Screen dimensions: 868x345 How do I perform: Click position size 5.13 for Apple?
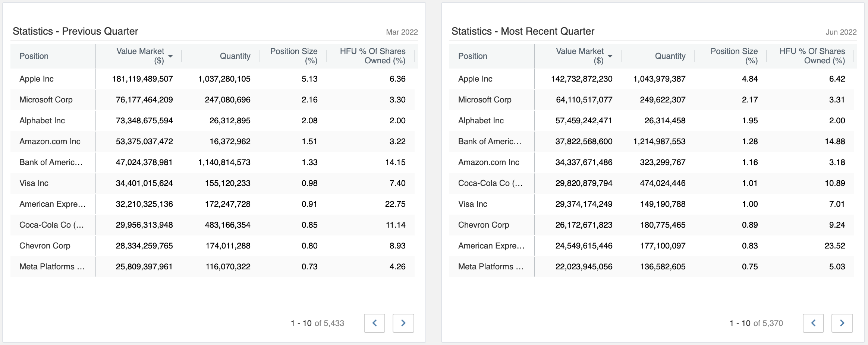coord(309,79)
